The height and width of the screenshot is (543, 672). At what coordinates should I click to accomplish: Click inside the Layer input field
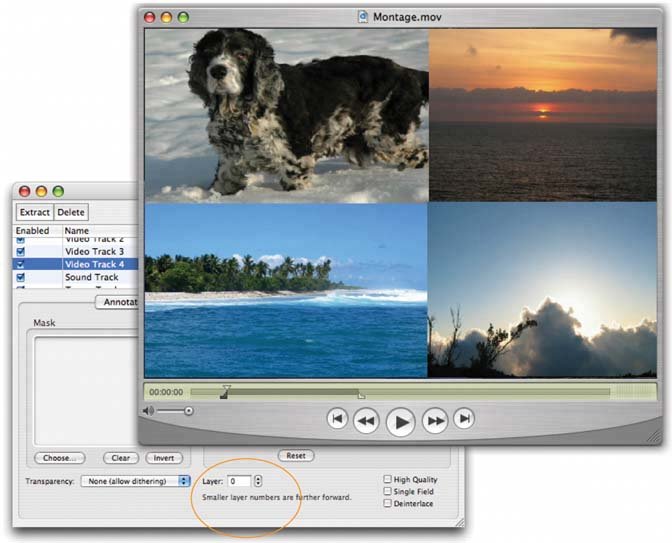(239, 481)
